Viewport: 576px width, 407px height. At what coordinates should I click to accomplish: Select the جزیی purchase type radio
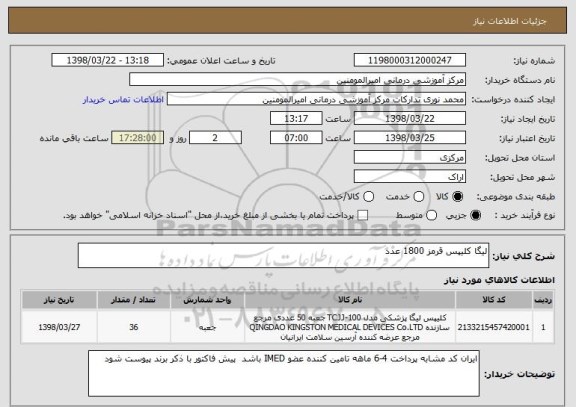pos(475,216)
